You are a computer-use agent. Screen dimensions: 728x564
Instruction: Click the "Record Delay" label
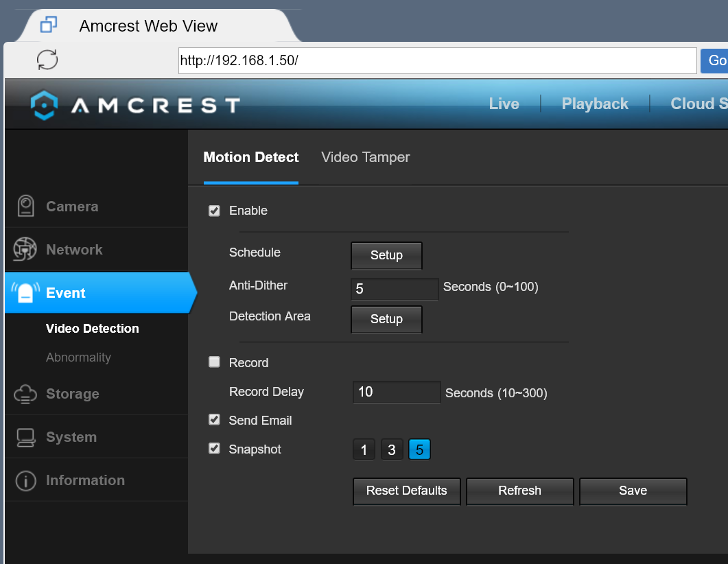click(x=266, y=392)
